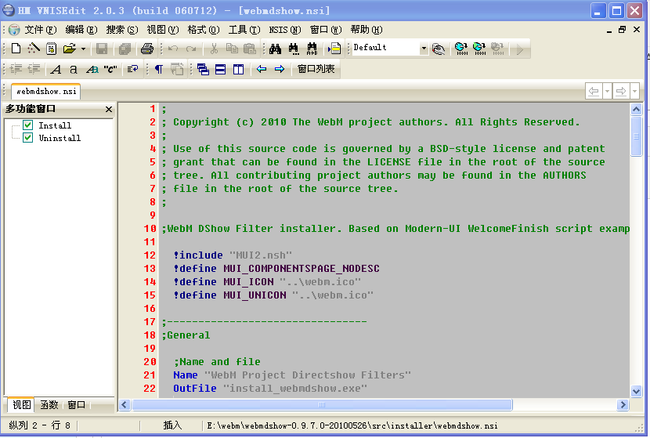Open the 工具(T) menu
The width and height of the screenshot is (650, 438).
(x=244, y=30)
